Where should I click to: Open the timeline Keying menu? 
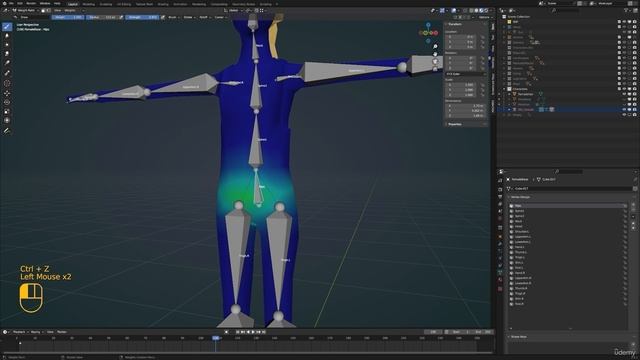point(37,332)
